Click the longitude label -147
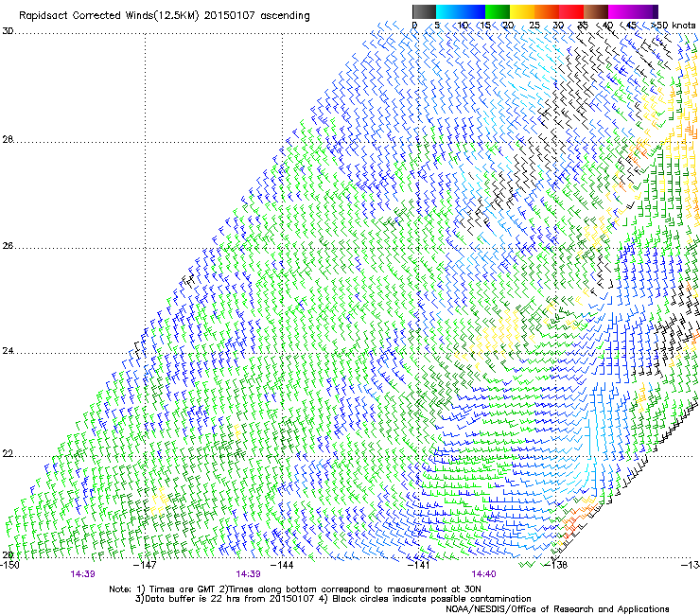Image resolution: width=700 pixels, height=615 pixels. pyautogui.click(x=145, y=565)
